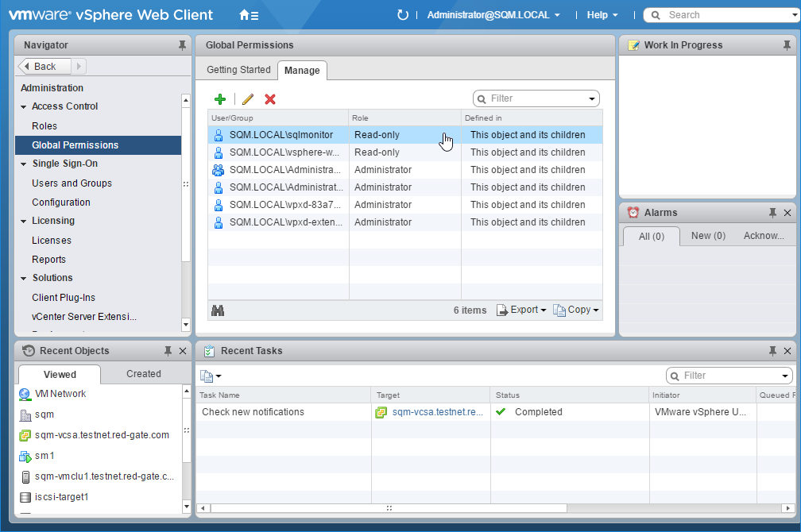Pin the Work In Progress panel
Viewport: 801px width, 532px height.
787,45
